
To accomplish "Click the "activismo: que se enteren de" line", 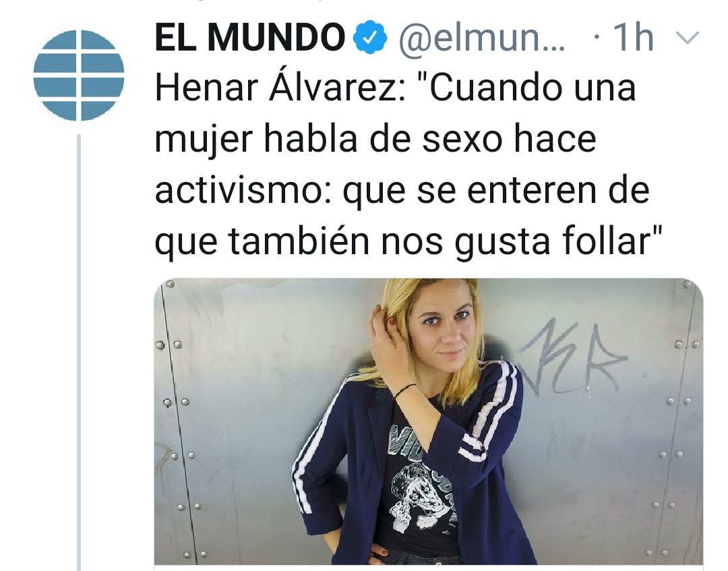I will 402,190.
